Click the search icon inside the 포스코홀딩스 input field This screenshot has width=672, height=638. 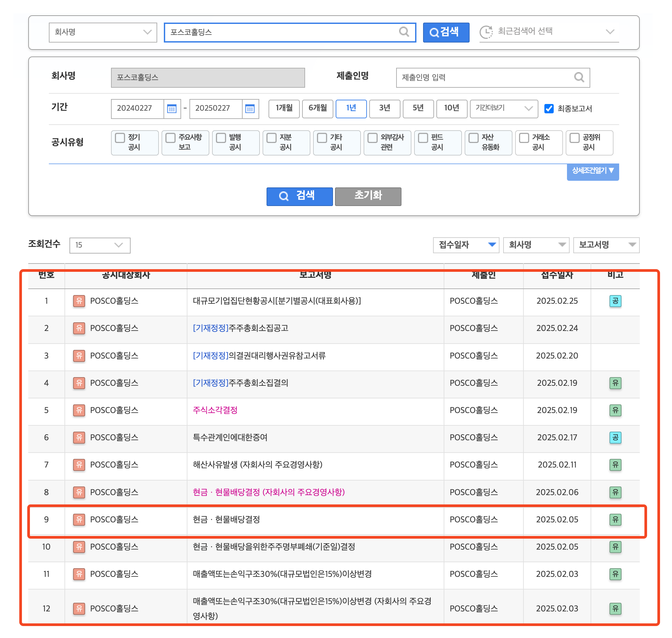[x=404, y=32]
